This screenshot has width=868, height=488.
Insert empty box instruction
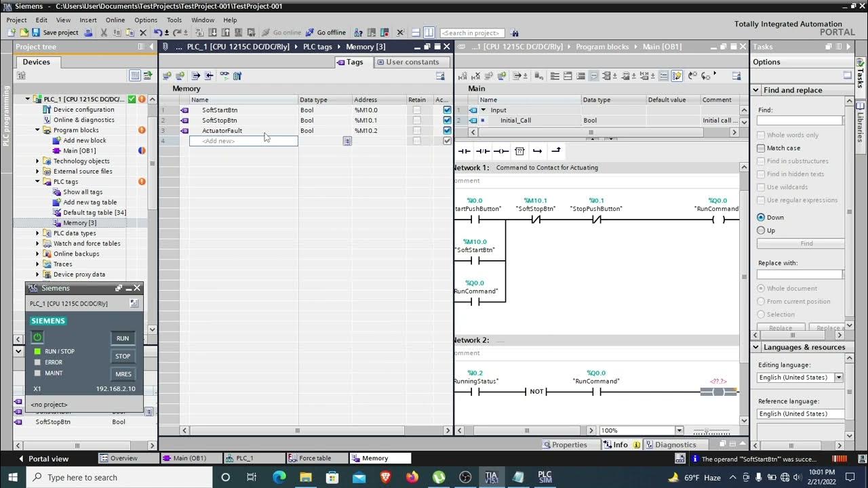click(x=519, y=150)
